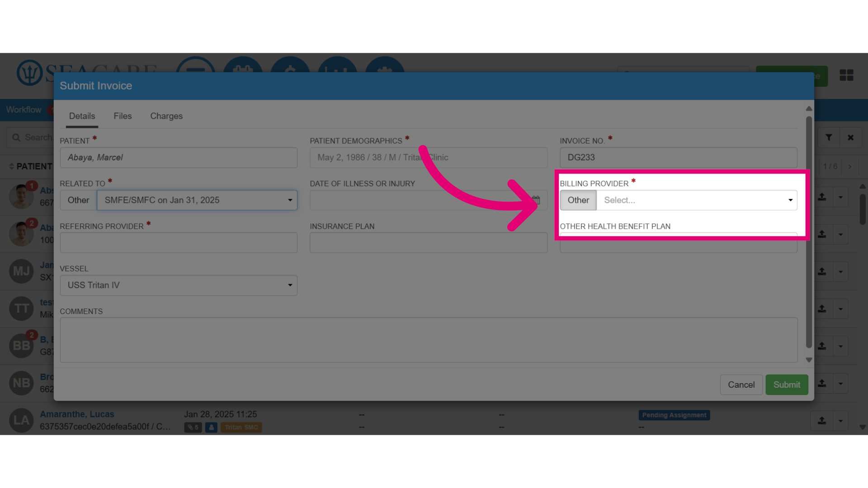Click the background list scrollbar down arrow
Image resolution: width=868 pixels, height=488 pixels.
863,427
